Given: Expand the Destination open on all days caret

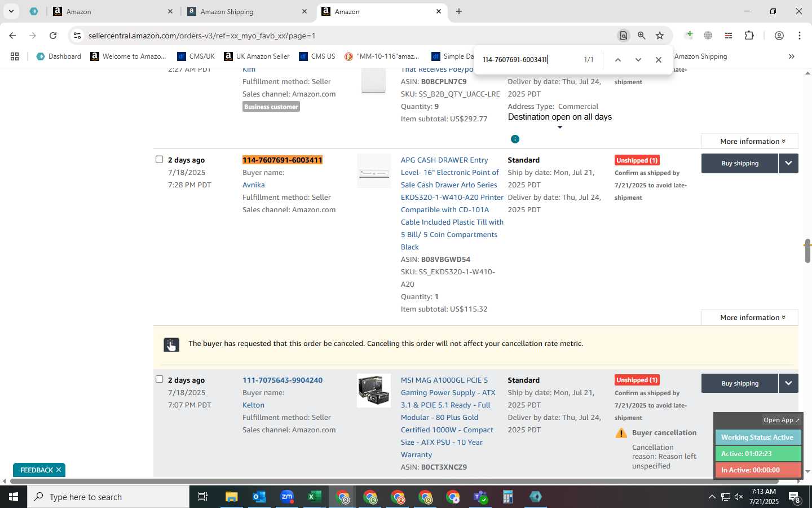Looking at the screenshot, I should pos(560,127).
